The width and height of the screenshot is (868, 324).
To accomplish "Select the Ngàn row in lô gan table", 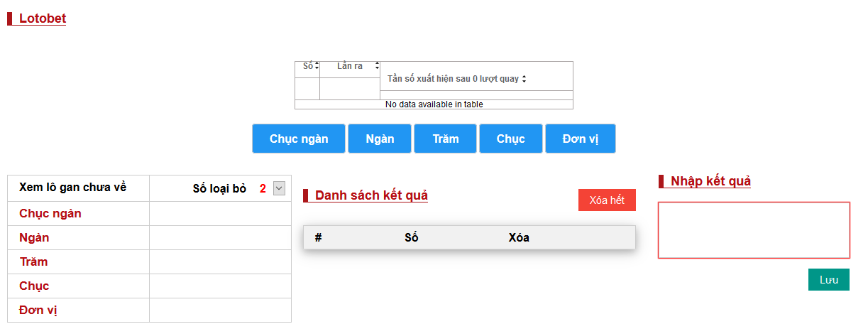I will [34, 238].
